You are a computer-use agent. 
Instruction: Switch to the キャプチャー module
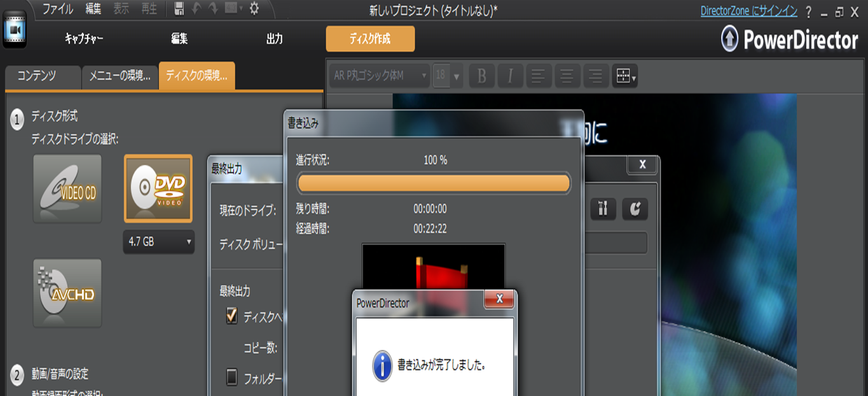[84, 39]
